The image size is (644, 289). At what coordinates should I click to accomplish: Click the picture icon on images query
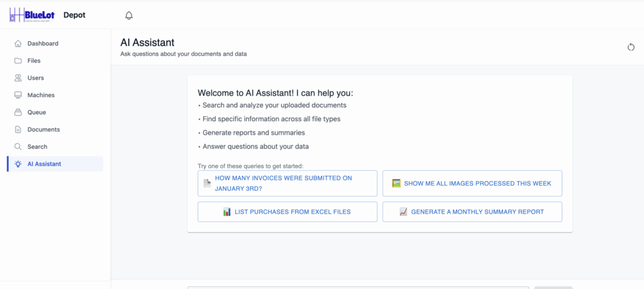coord(396,183)
